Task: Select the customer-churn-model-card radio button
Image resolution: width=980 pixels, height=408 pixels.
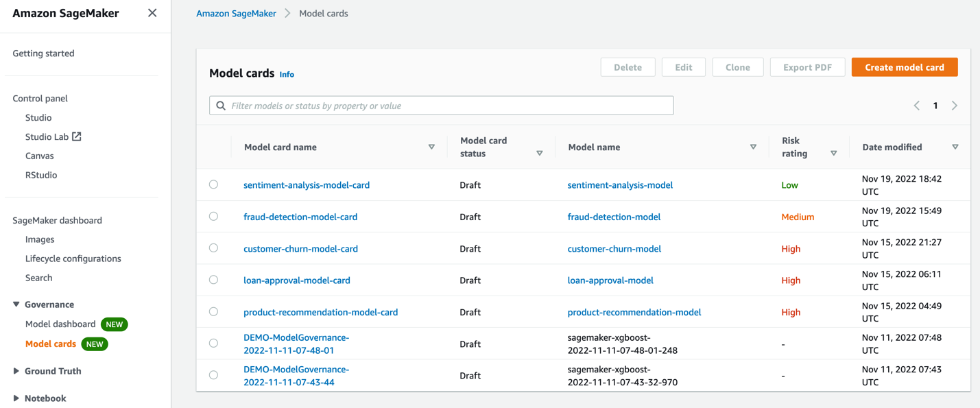Action: [x=214, y=248]
